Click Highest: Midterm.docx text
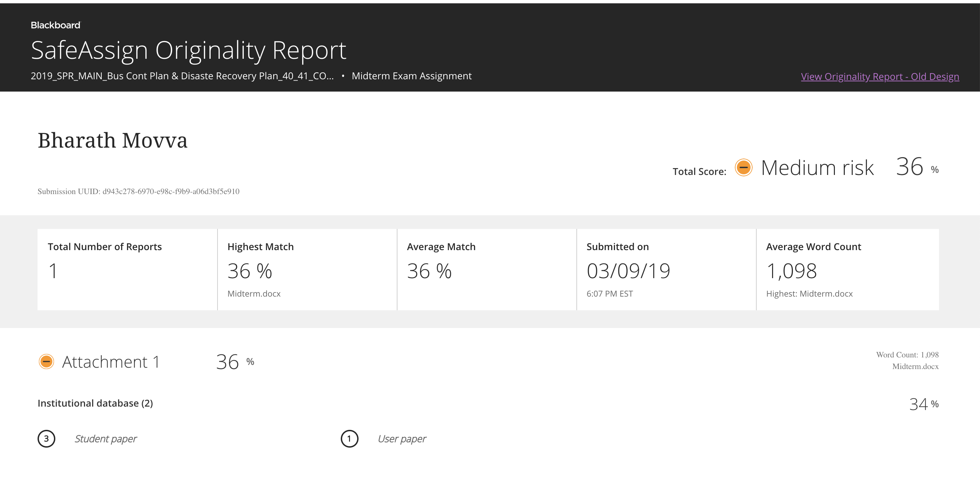980x477 pixels. 809,294
